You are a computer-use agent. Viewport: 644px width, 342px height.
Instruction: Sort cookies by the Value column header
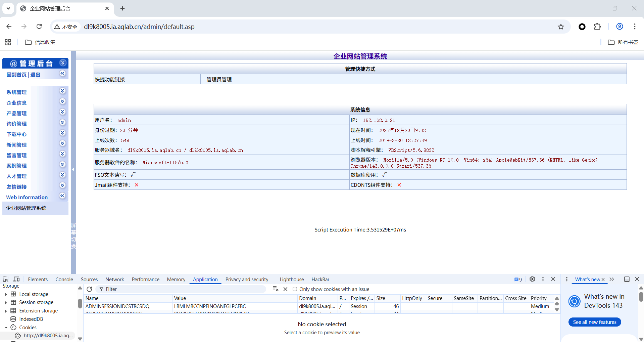(235, 298)
